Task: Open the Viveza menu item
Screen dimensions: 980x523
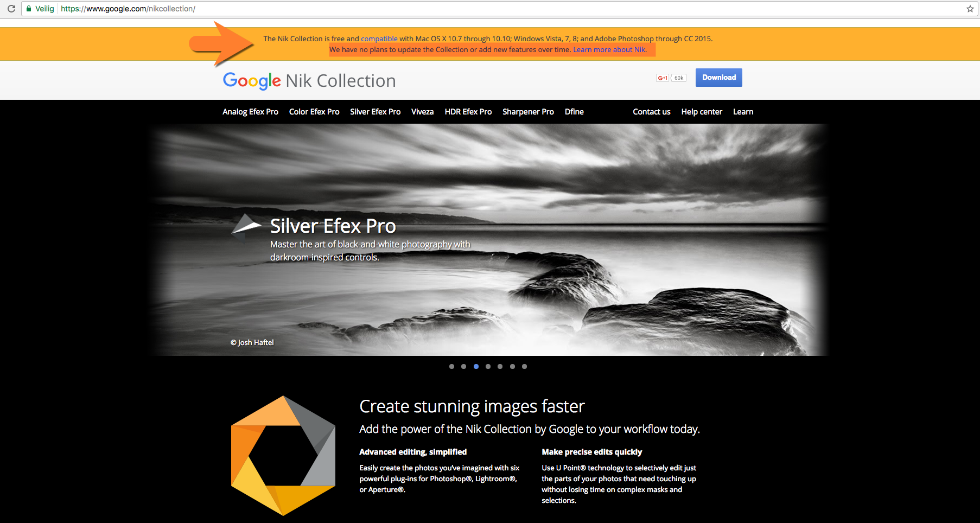Action: 422,112
